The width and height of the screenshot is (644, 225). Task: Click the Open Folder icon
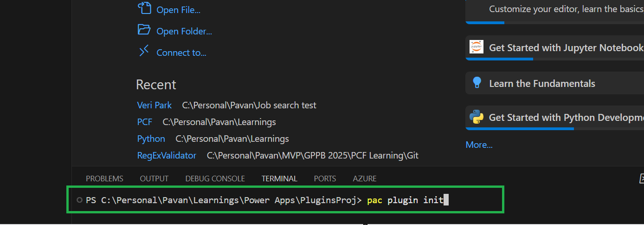(x=144, y=30)
